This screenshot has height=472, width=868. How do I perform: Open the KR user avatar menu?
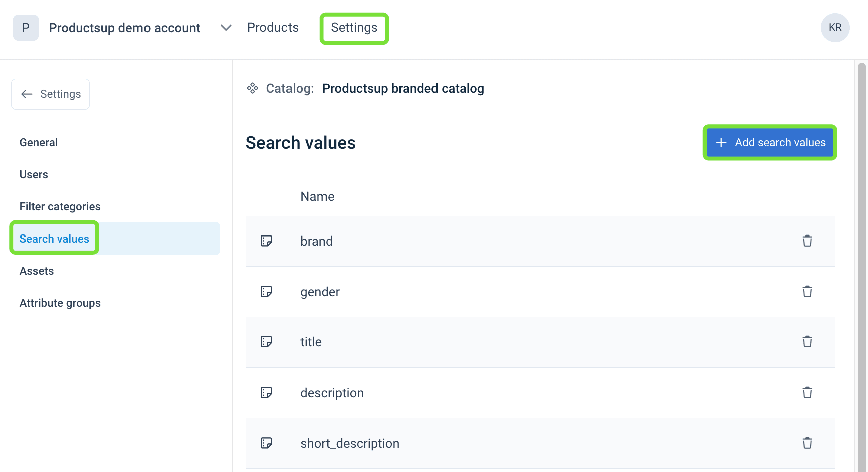(835, 28)
